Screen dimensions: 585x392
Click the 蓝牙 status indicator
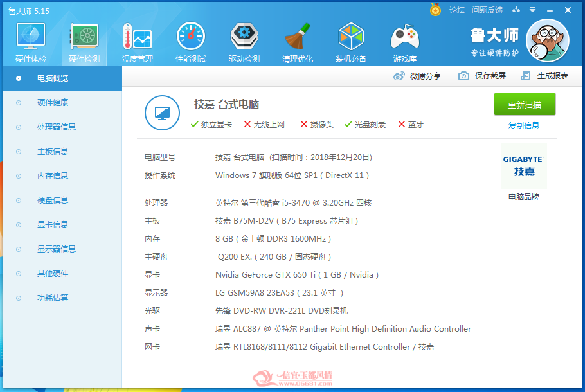[x=411, y=125]
